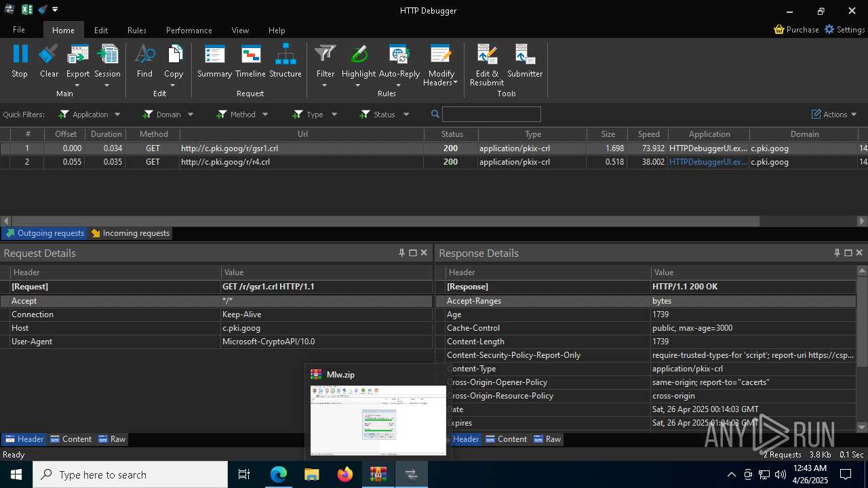This screenshot has width=868, height=488.
Task: Pin the Request Details panel
Action: (x=401, y=253)
